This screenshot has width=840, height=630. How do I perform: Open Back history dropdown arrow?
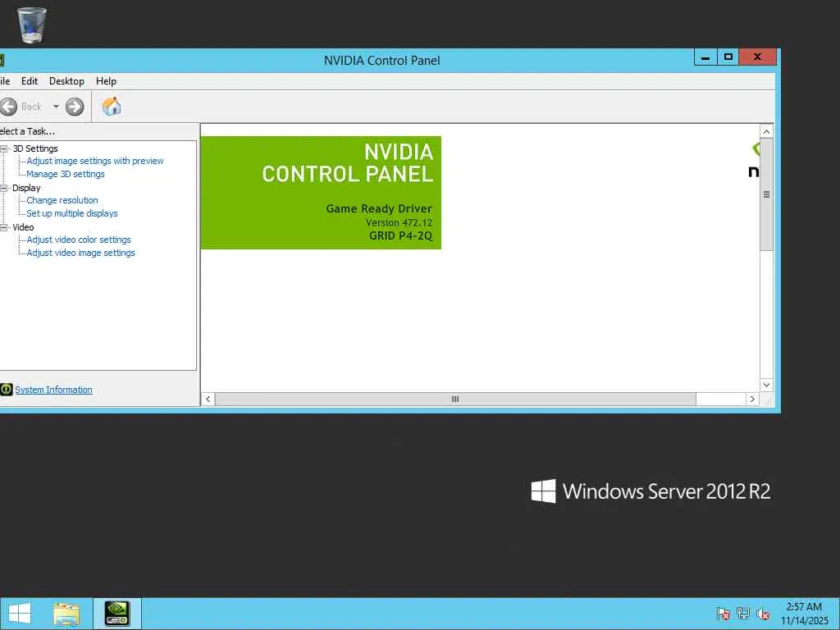point(56,107)
